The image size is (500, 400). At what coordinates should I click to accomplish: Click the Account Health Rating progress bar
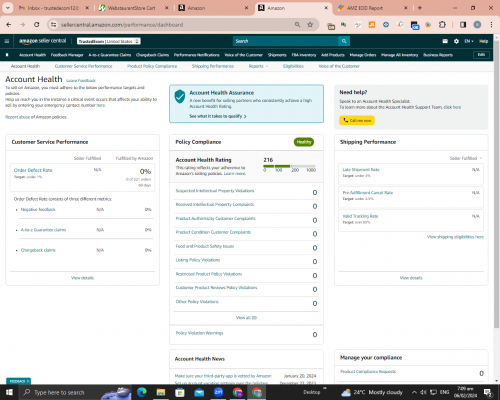click(289, 166)
